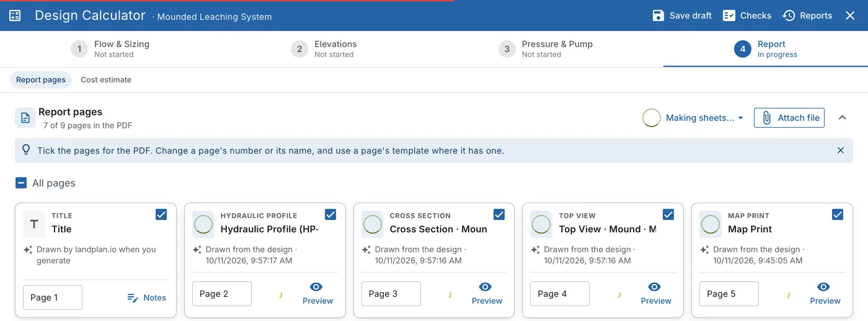Image resolution: width=868 pixels, height=321 pixels.
Task: Close the Design Calculator with X
Action: (850, 15)
